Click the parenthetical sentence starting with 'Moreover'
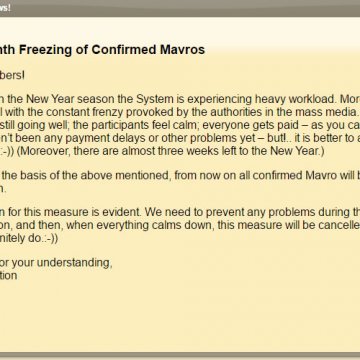 click(170, 151)
